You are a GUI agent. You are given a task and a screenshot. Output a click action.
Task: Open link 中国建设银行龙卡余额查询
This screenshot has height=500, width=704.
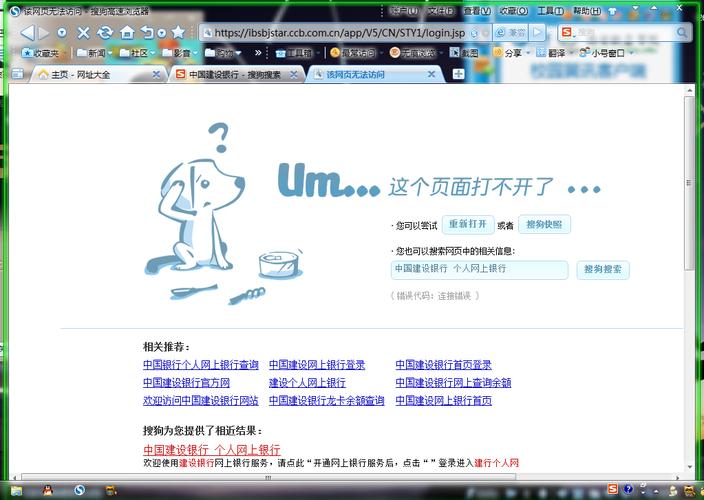coord(327,400)
